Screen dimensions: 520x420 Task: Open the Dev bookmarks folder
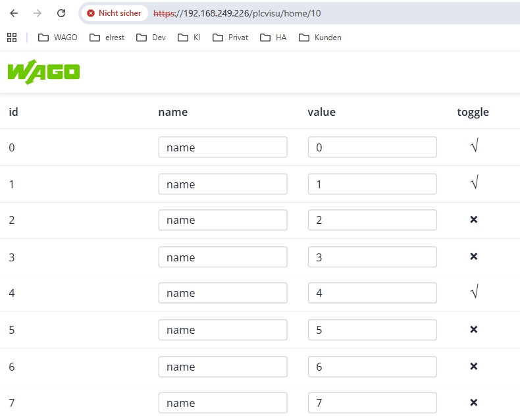pyautogui.click(x=151, y=38)
